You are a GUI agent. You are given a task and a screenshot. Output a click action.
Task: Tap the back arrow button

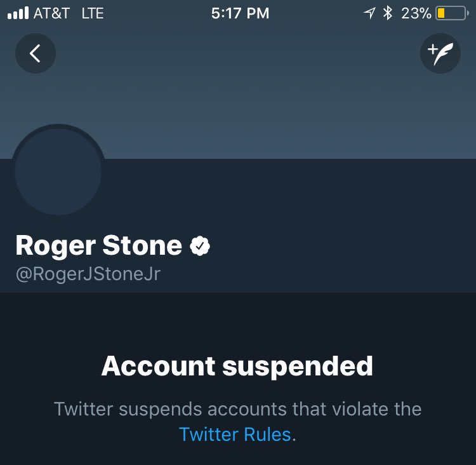click(36, 53)
